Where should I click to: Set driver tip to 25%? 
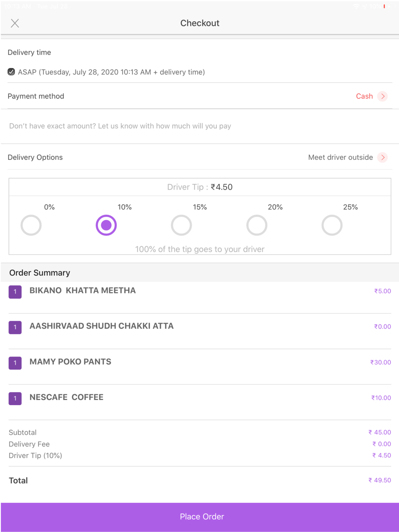click(332, 225)
